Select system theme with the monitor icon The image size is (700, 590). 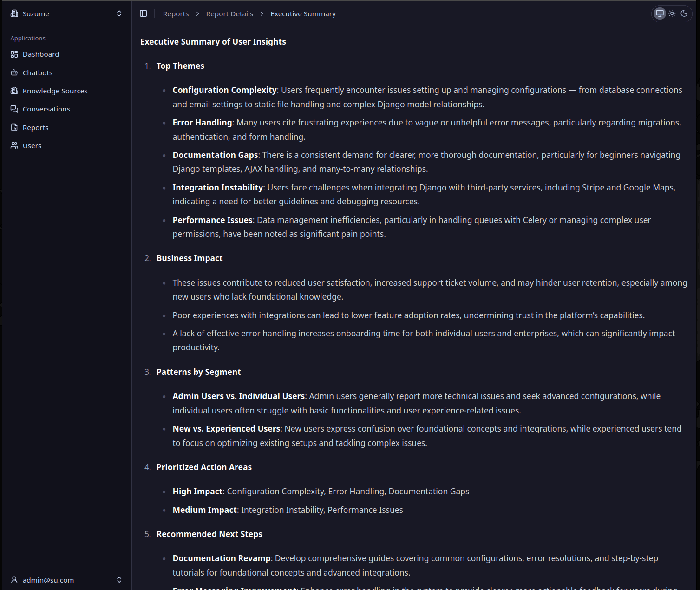660,13
